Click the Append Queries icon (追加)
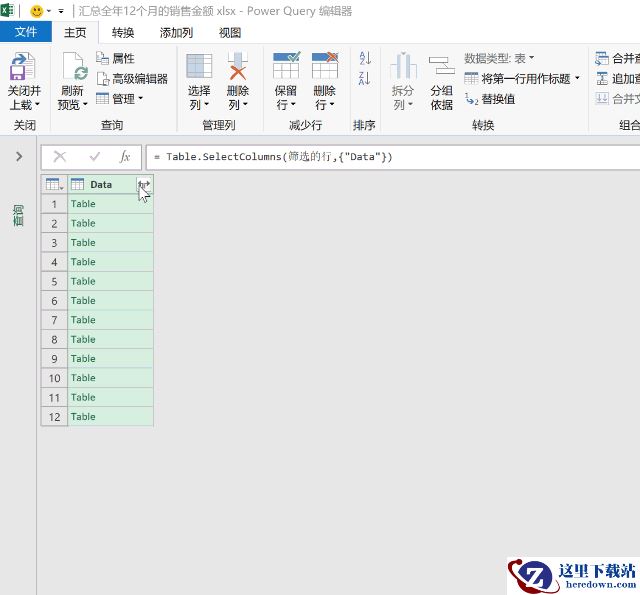640x595 pixels. (x=602, y=78)
